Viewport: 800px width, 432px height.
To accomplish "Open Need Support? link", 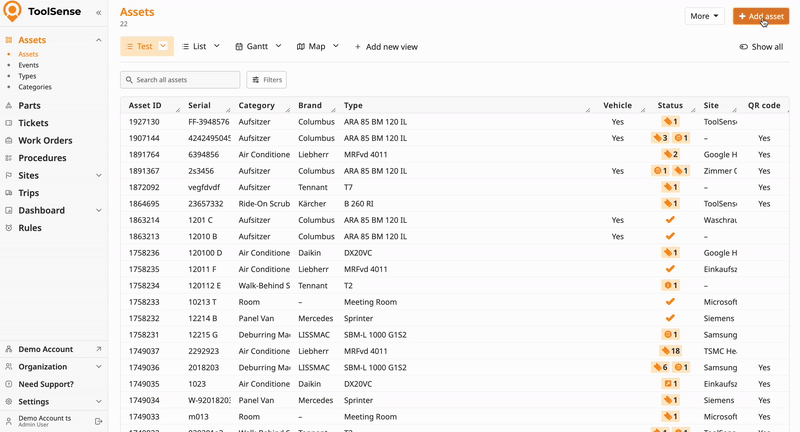I will [46, 384].
